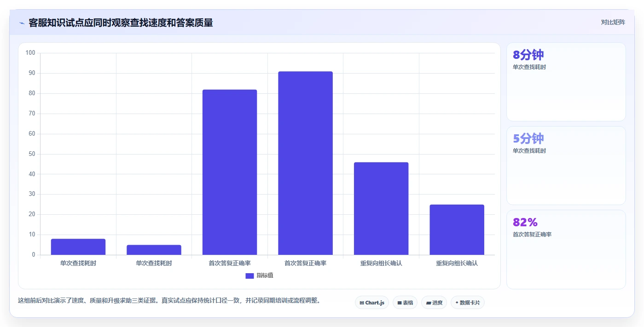Open the 5分钟 metric card
The width and height of the screenshot is (644, 327).
566,166
